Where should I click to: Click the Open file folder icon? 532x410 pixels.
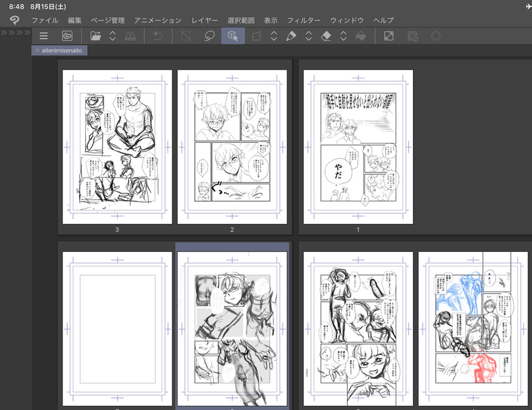[96, 36]
